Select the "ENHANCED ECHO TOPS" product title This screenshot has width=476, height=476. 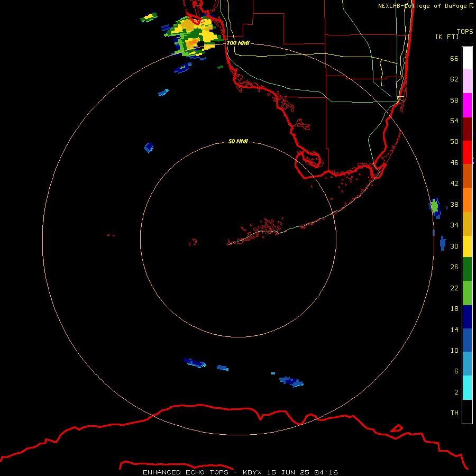coord(186,472)
